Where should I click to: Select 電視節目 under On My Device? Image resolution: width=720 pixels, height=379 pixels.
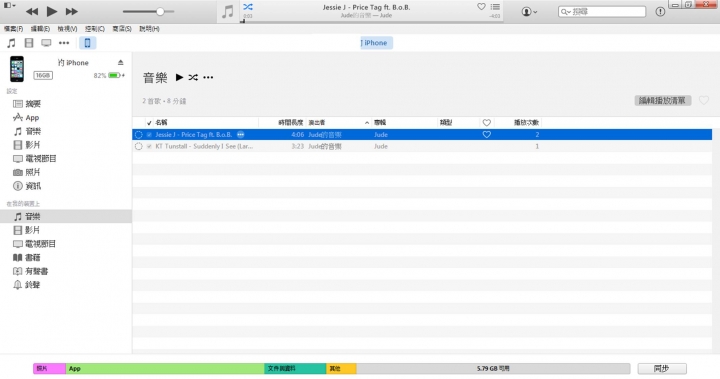point(34,244)
